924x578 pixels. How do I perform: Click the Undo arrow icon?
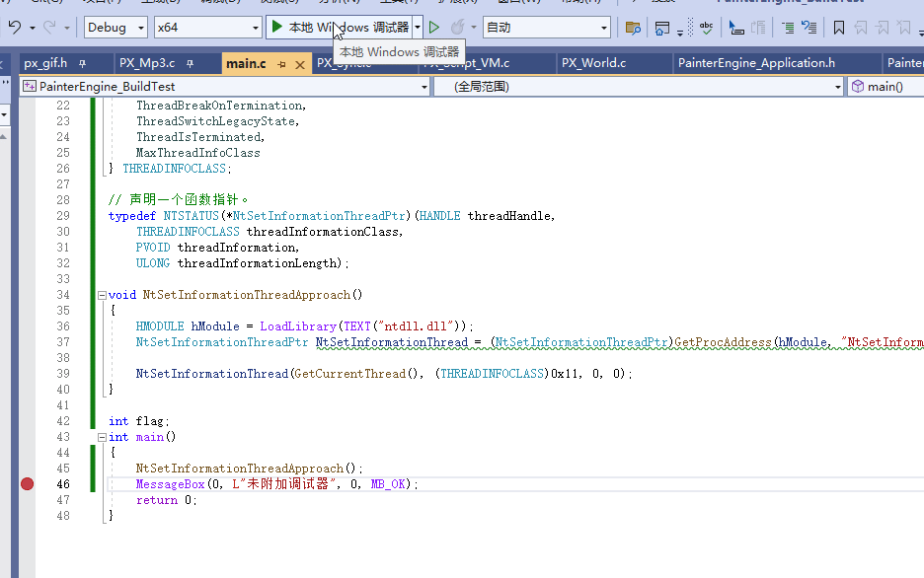[12, 27]
